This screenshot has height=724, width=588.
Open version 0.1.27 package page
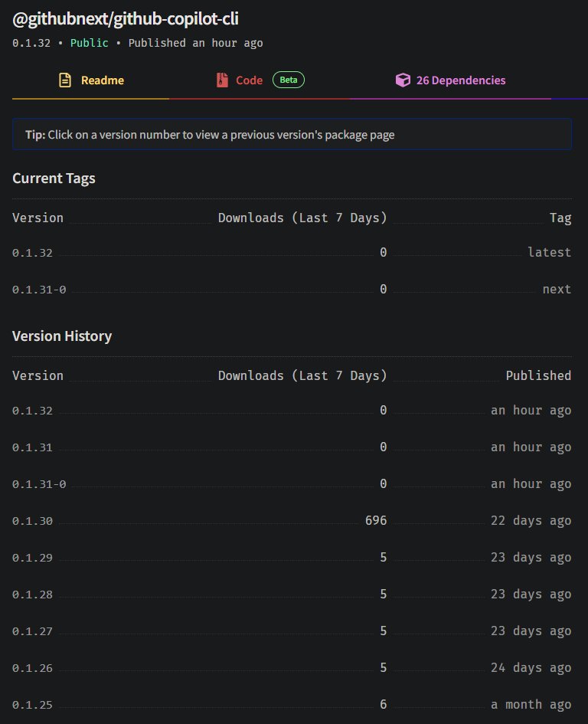tap(32, 631)
